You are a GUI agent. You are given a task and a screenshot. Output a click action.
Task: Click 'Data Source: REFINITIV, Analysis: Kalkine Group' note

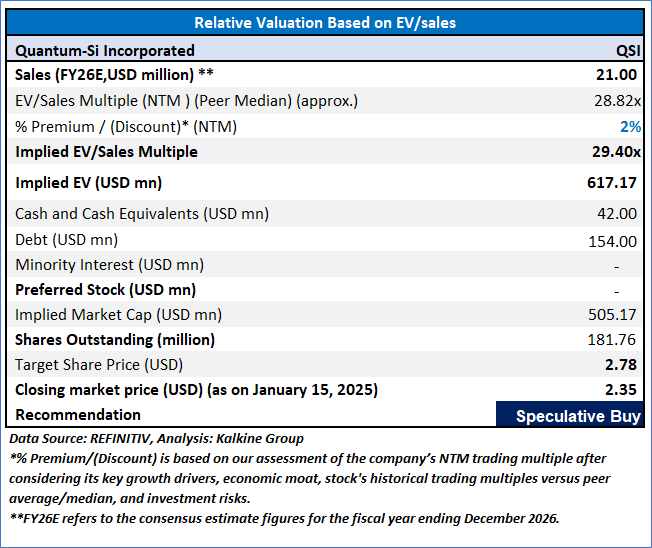(156, 439)
